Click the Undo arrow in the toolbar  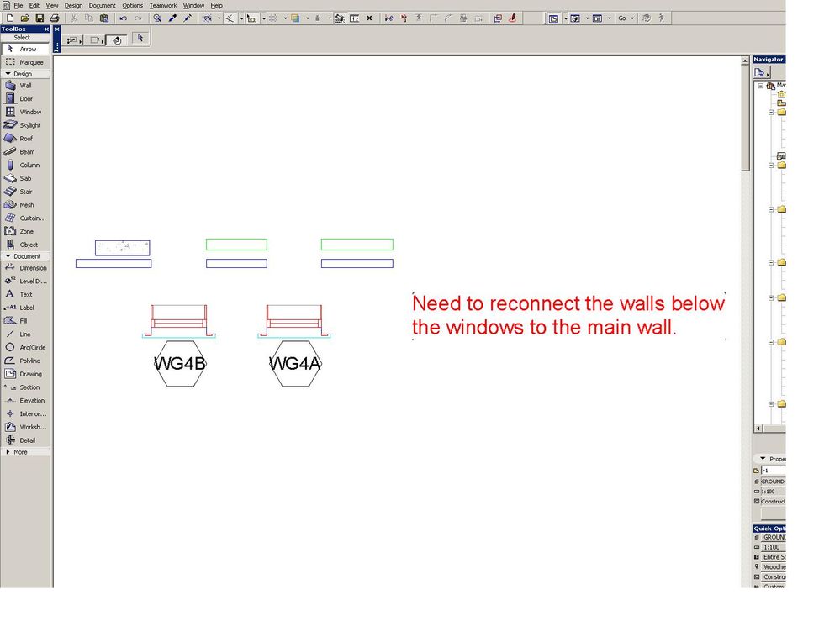124,18
